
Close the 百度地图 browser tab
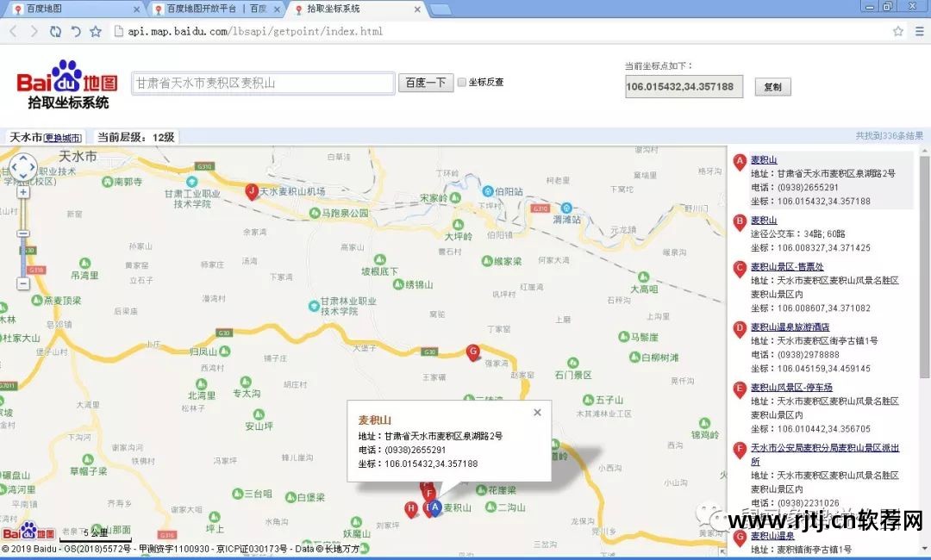coord(136,9)
